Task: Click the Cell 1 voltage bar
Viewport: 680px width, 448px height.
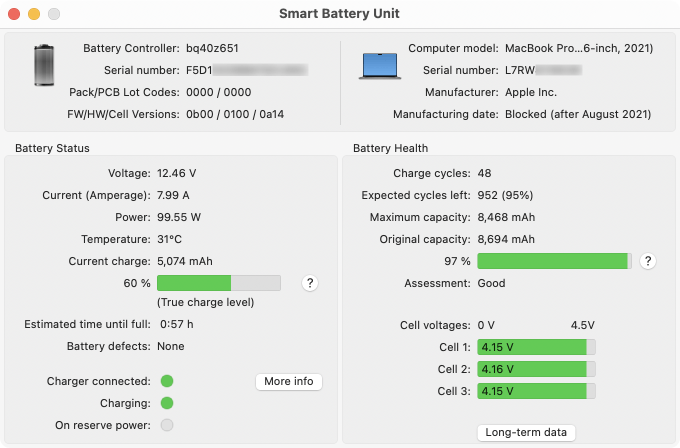Action: (x=536, y=347)
